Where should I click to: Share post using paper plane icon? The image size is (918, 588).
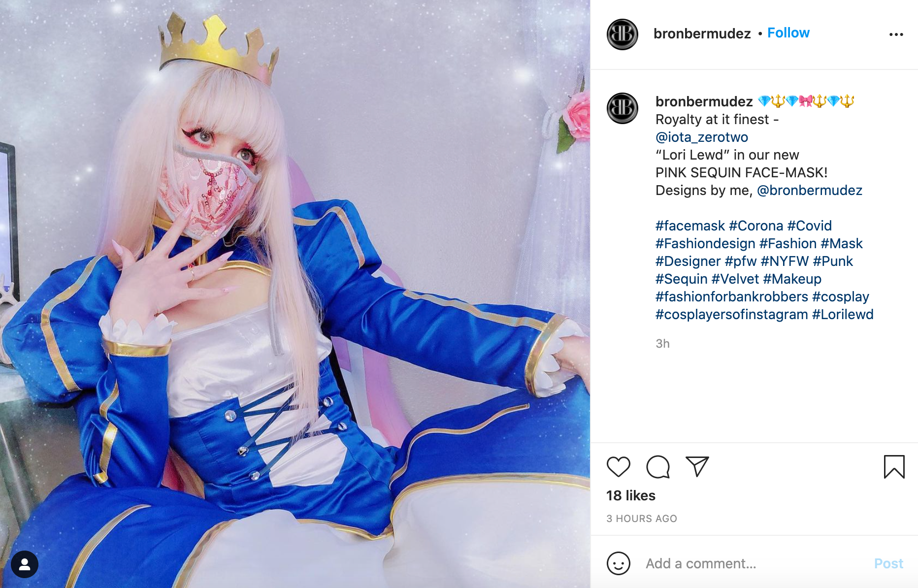[x=697, y=466]
